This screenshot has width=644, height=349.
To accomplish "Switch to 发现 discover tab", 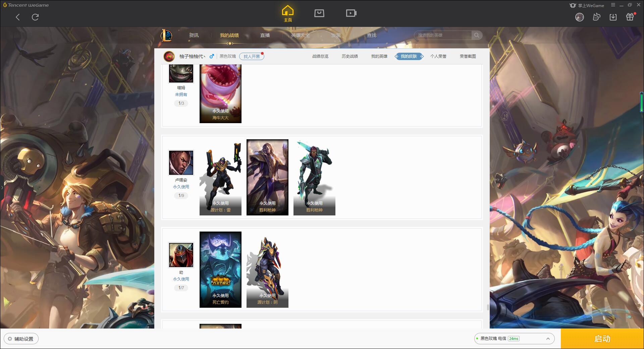I will click(x=336, y=35).
